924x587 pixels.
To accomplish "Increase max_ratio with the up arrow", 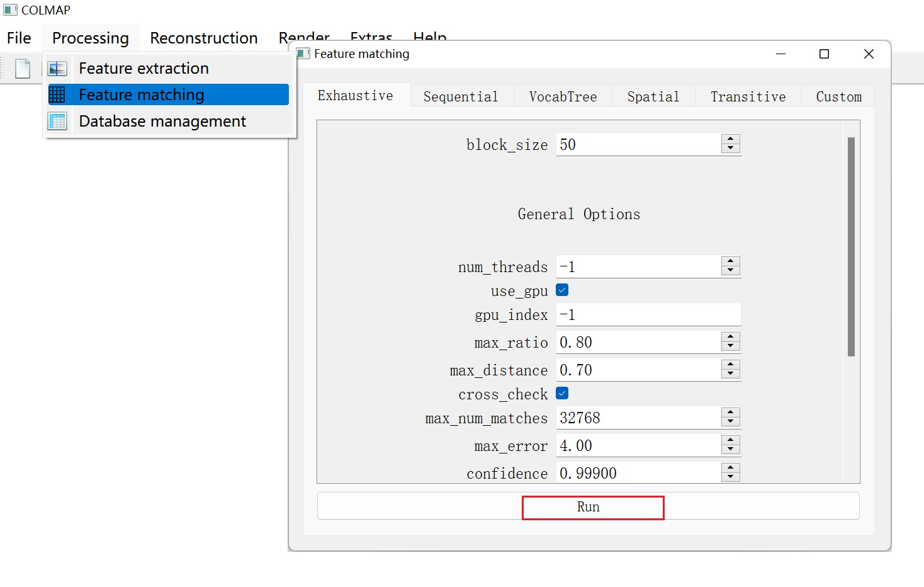I will point(731,337).
